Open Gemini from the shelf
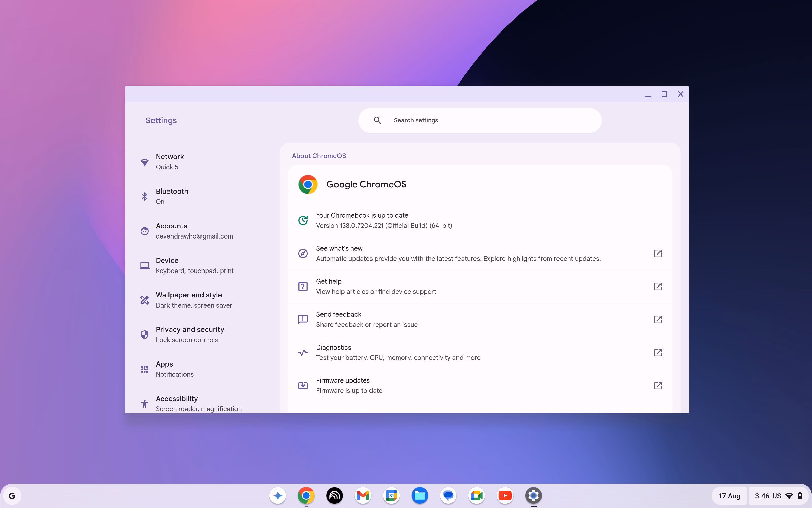 coord(278,496)
